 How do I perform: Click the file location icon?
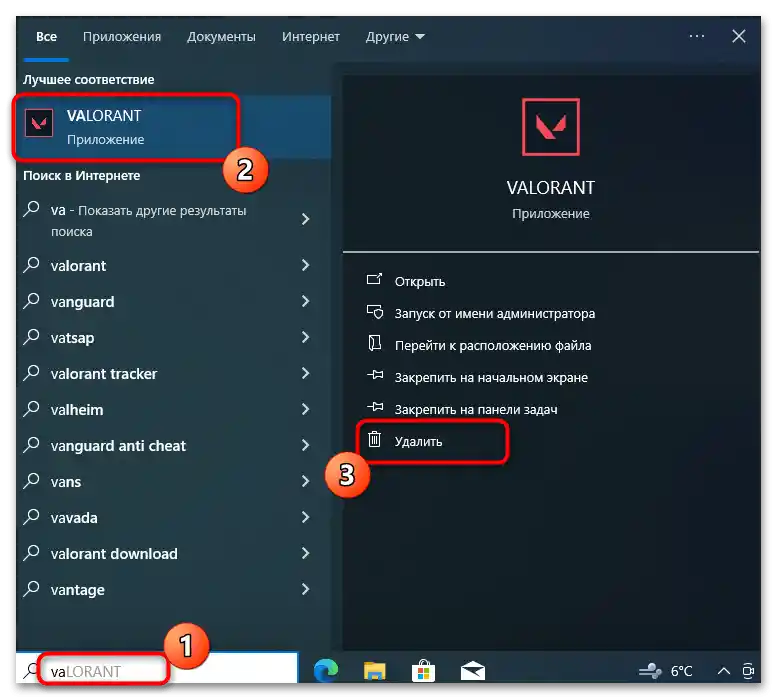click(375, 343)
